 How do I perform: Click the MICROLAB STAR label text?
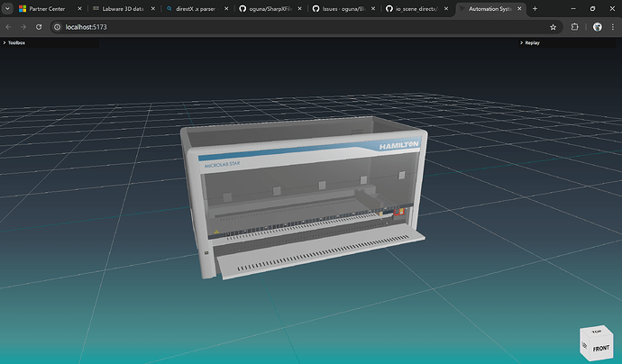pos(222,164)
